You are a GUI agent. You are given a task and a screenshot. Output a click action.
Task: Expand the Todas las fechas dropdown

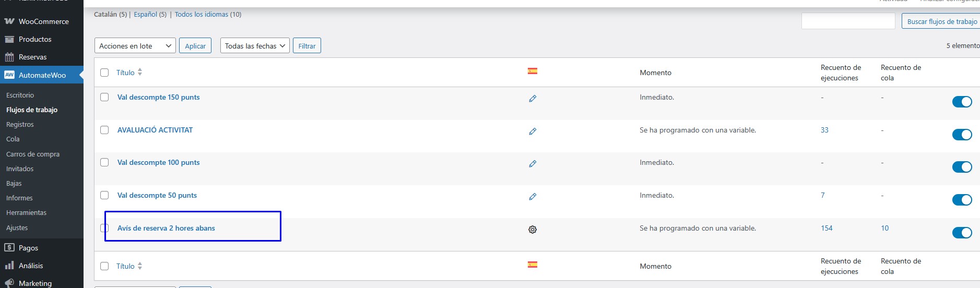click(x=255, y=46)
